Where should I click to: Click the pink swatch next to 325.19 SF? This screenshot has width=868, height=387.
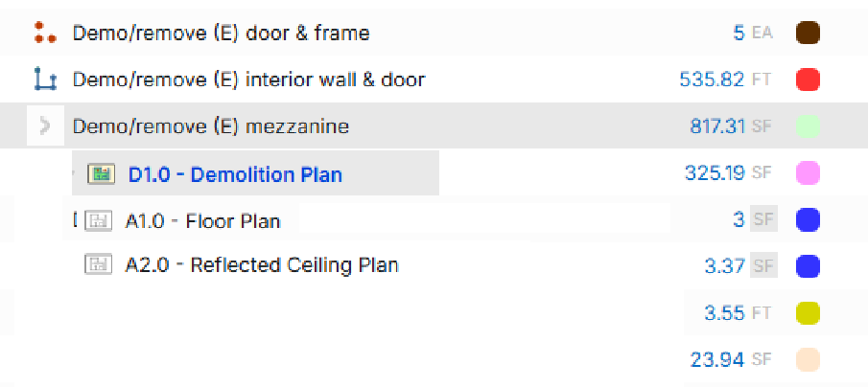[x=808, y=173]
